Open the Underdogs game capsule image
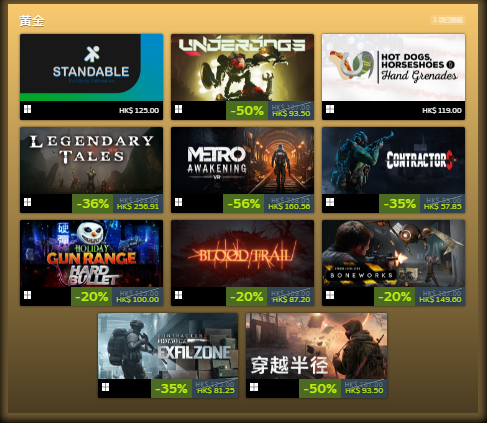487x423 pixels. pyautogui.click(x=242, y=67)
